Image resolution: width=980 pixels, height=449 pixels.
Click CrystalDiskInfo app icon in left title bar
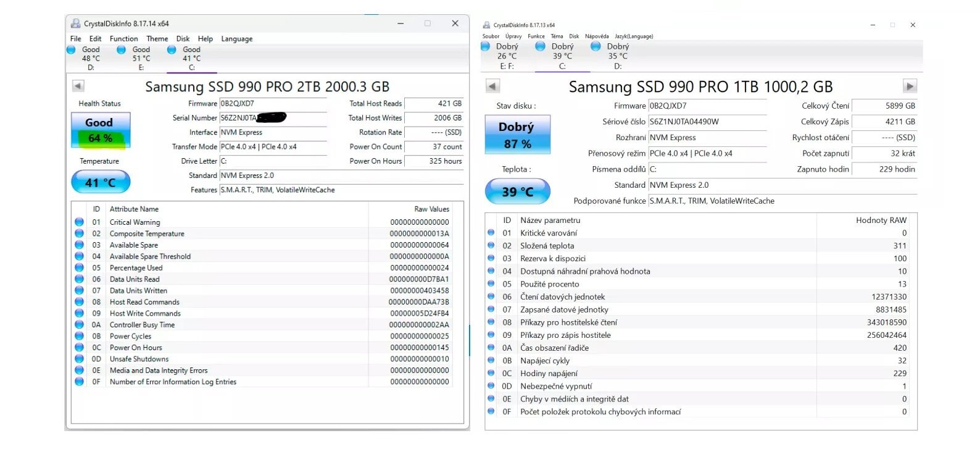(x=75, y=23)
